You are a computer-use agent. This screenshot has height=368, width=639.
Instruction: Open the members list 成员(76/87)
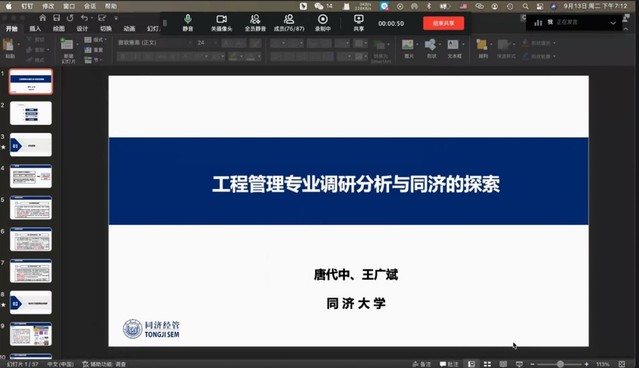tap(289, 23)
